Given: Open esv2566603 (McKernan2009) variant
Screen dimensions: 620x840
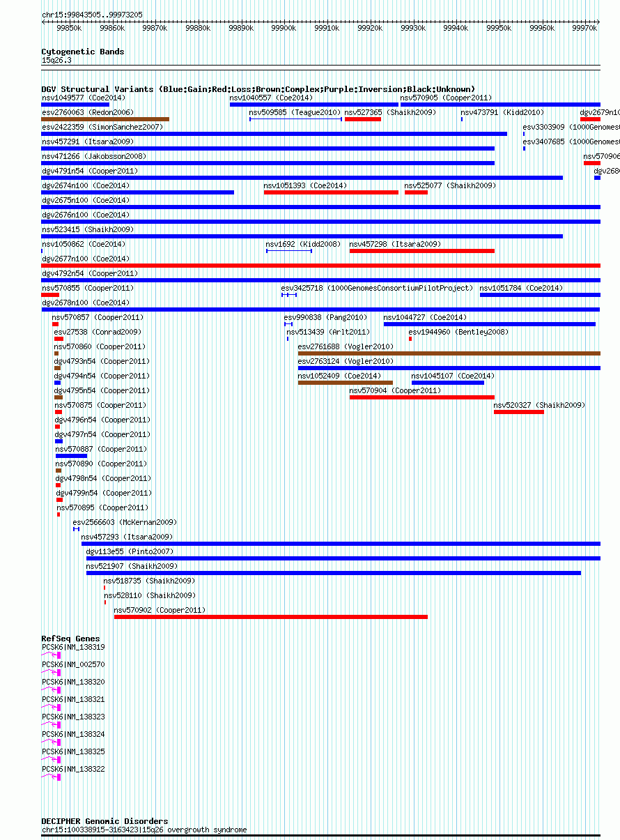Looking at the screenshot, I should pyautogui.click(x=125, y=523).
